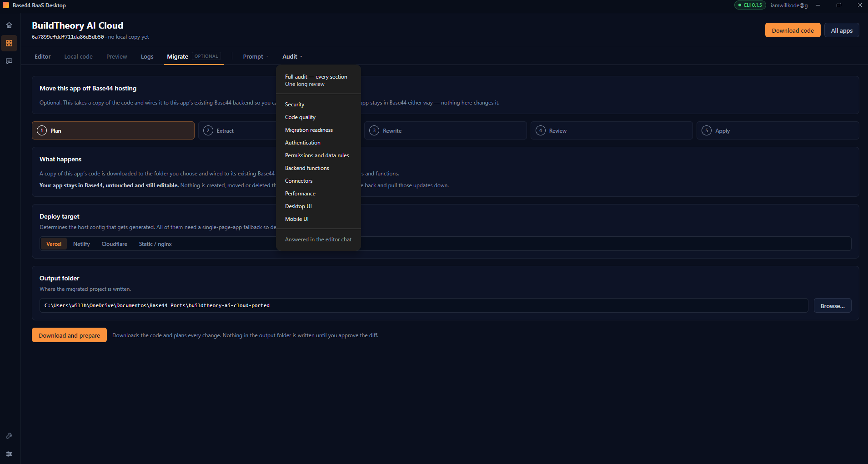Switch to the Preview tab
Image resolution: width=868 pixels, height=464 pixels.
pos(116,56)
